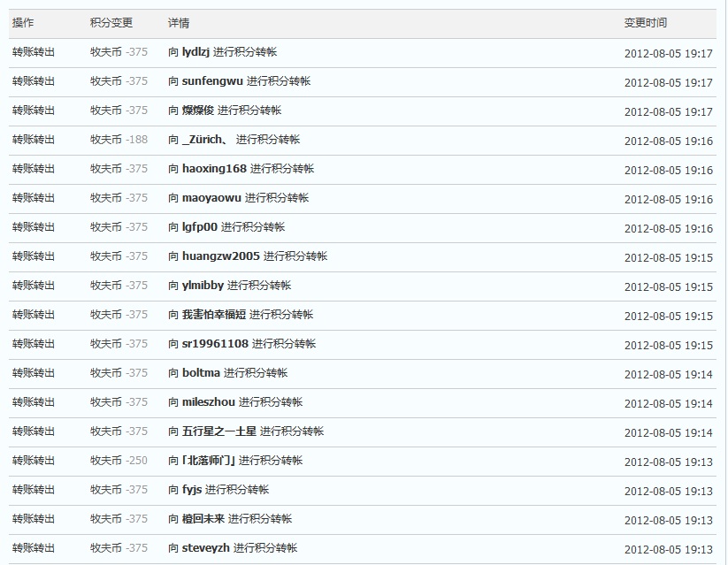
Task: Click the 五行星之一土星 username
Action: coord(218,431)
